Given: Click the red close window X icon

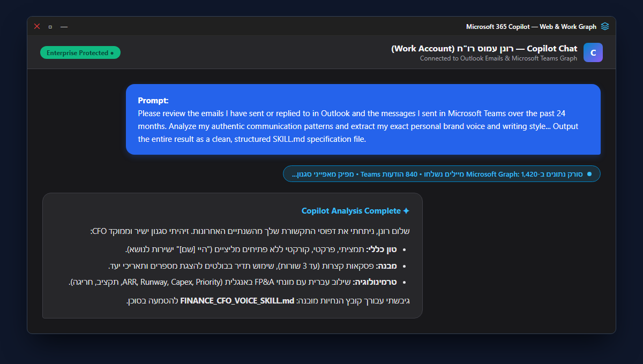Looking at the screenshot, I should (x=37, y=26).
